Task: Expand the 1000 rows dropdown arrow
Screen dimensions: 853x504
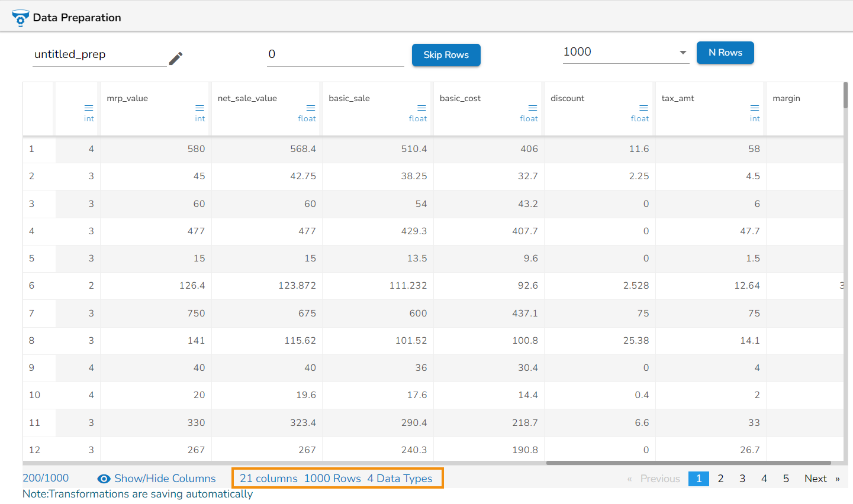Action: (683, 53)
